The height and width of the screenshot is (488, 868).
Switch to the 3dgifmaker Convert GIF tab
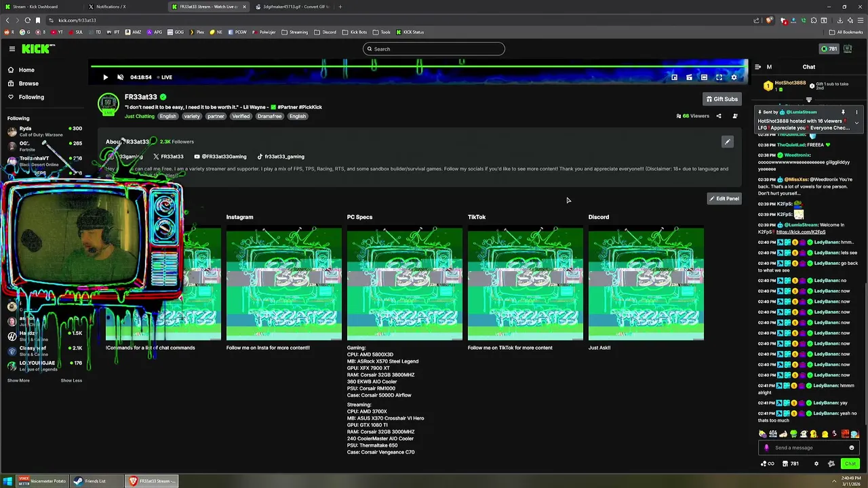(x=292, y=7)
